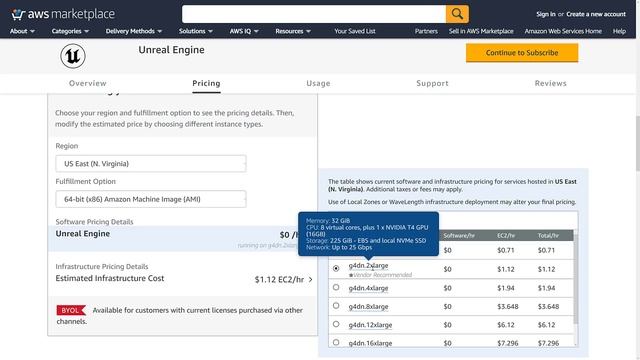Focus the marketplace search field
This screenshot has height=360, width=640.
(x=314, y=14)
